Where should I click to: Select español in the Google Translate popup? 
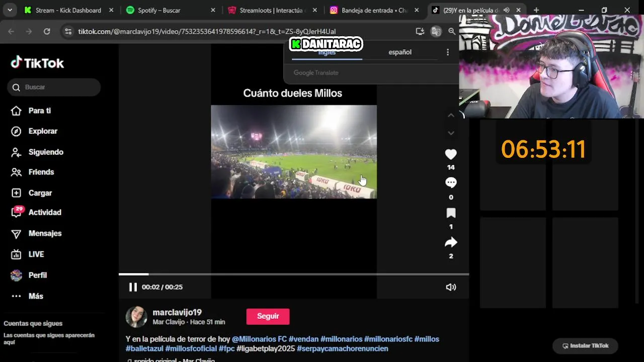tap(400, 52)
